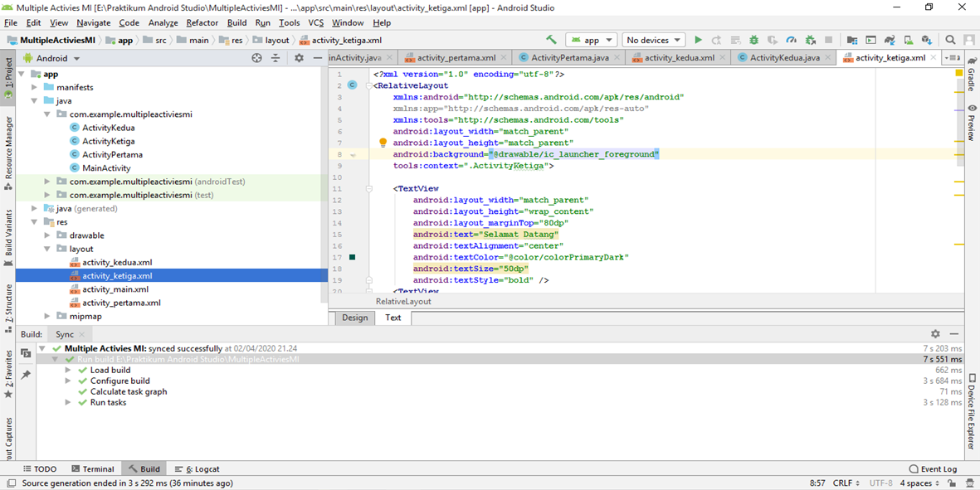
Task: Click Apply Changes and Restart Activity icon
Action: coord(717,40)
